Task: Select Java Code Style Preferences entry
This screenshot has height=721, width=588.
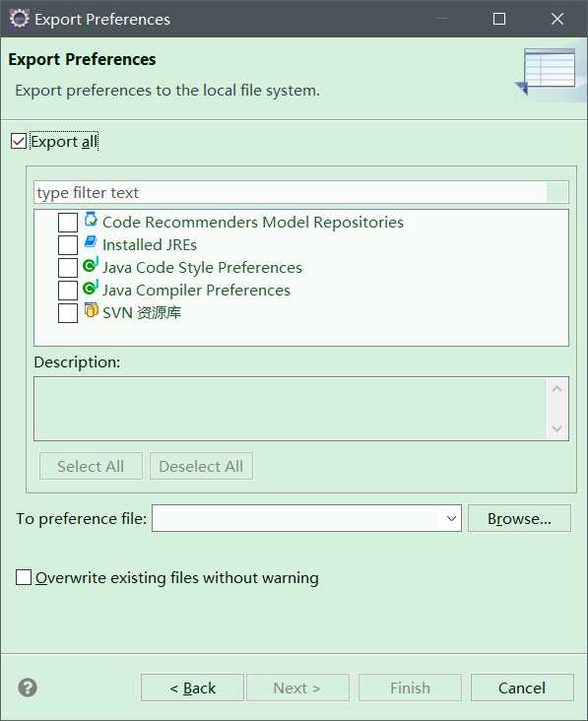Action: tap(202, 268)
